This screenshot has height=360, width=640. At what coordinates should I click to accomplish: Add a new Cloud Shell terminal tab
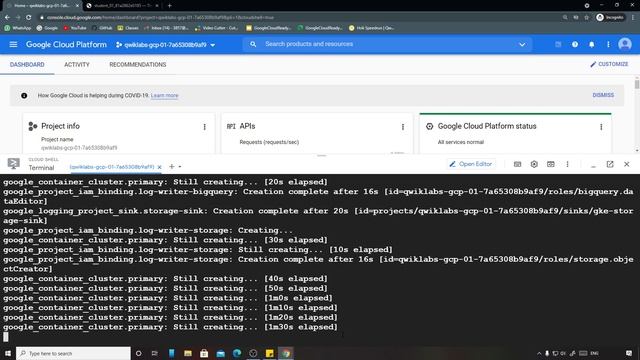tap(171, 167)
